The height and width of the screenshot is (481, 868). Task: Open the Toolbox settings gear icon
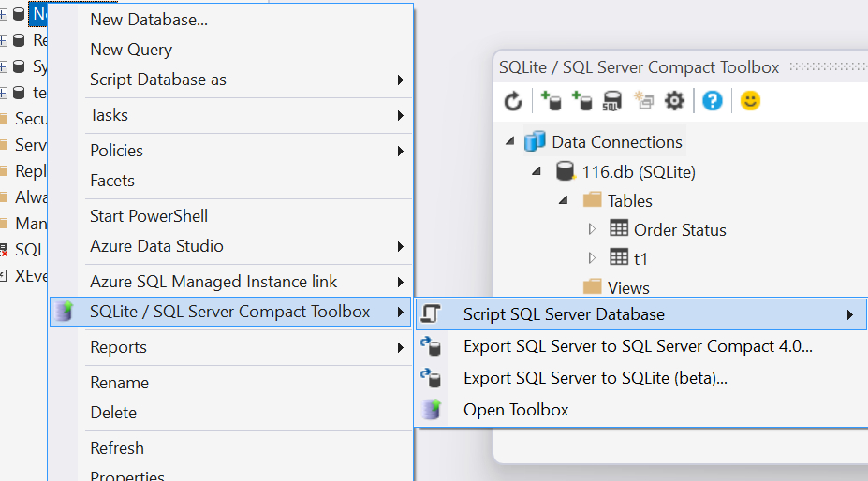[x=674, y=101]
